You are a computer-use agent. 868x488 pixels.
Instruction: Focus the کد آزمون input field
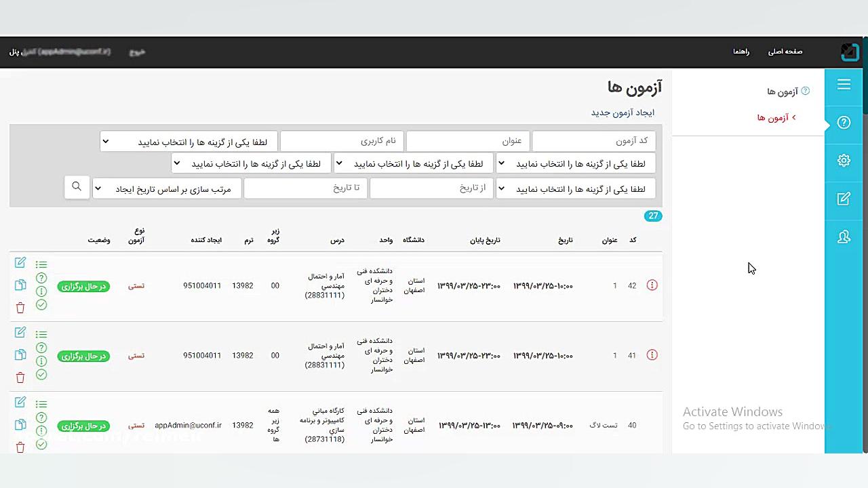click(x=594, y=141)
